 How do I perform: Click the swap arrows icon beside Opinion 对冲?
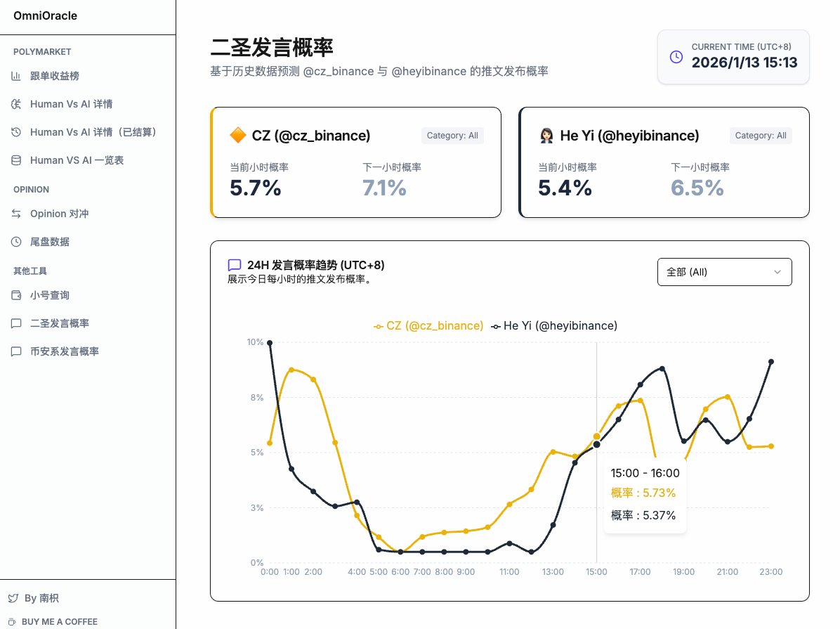pos(16,214)
